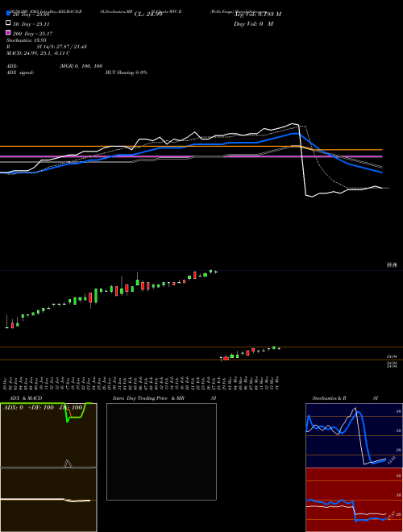This screenshot has height=532, width=403.
Task: Open the empty Intra Day Trading chart panel
Action: tap(161, 451)
